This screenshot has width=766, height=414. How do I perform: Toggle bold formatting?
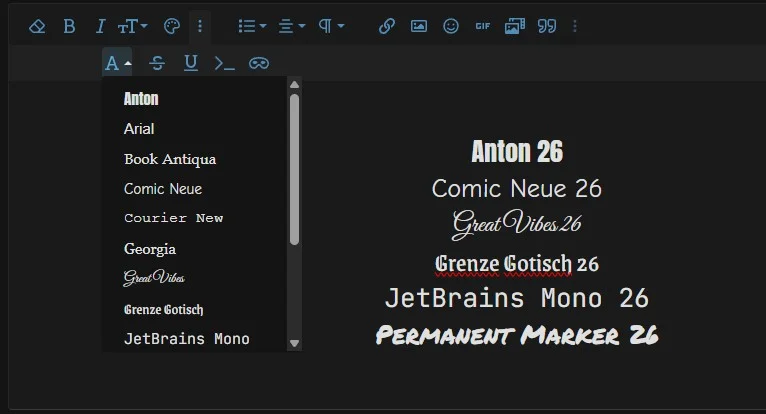click(x=69, y=26)
